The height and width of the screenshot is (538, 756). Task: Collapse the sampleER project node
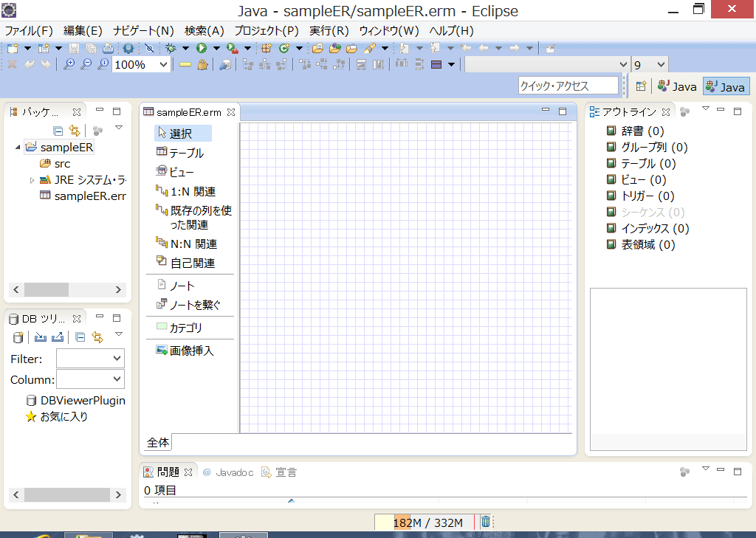(x=18, y=147)
